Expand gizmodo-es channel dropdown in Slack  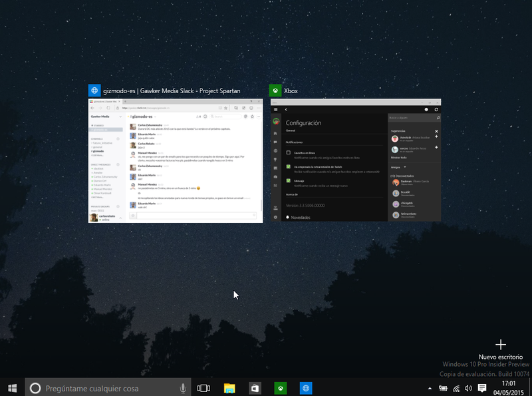156,116
